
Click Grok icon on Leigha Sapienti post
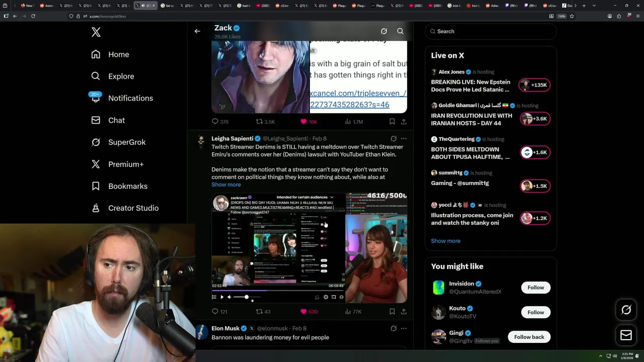(x=393, y=139)
